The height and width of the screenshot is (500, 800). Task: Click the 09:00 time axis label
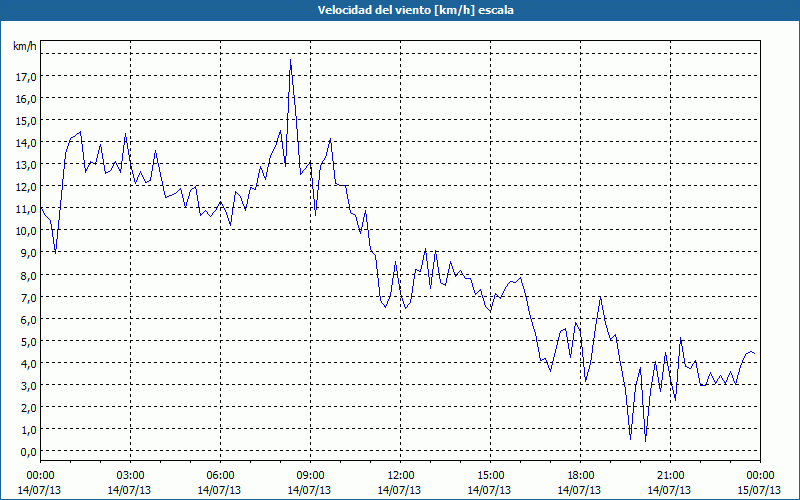click(x=310, y=476)
